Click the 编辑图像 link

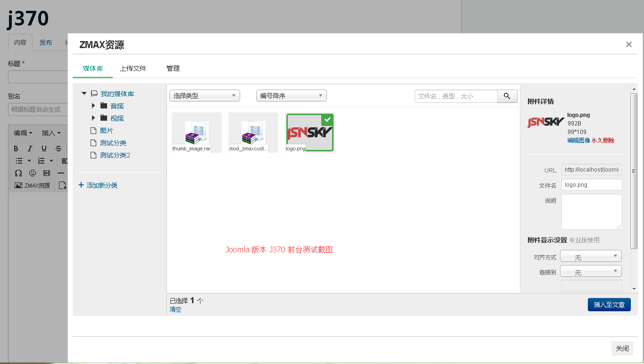pyautogui.click(x=579, y=141)
